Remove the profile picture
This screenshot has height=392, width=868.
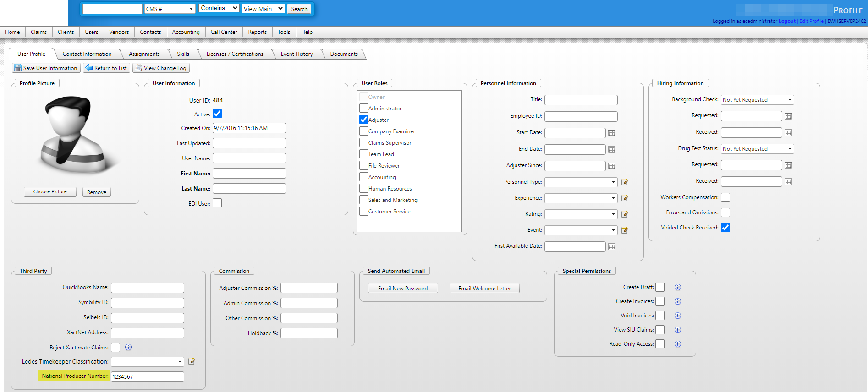97,192
